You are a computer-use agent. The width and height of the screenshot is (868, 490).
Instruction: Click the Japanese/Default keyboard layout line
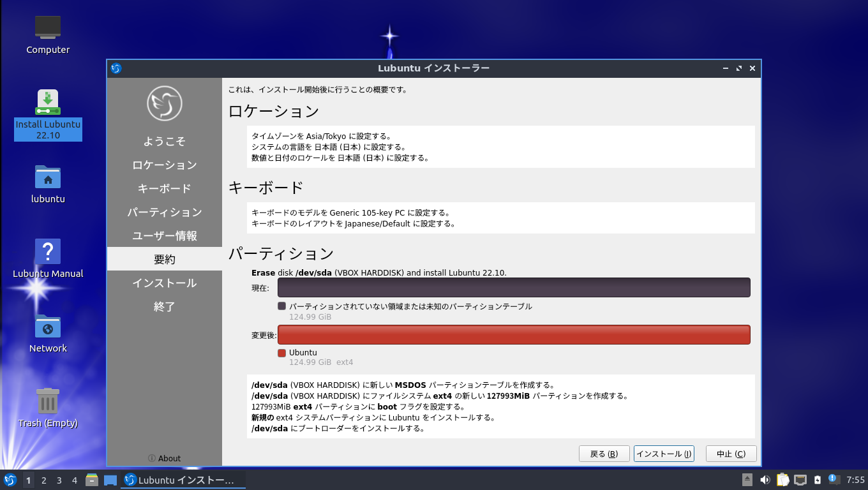tap(354, 223)
